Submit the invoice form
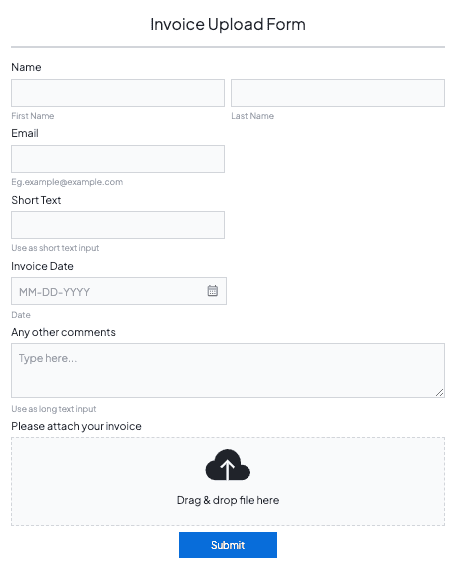 click(228, 545)
